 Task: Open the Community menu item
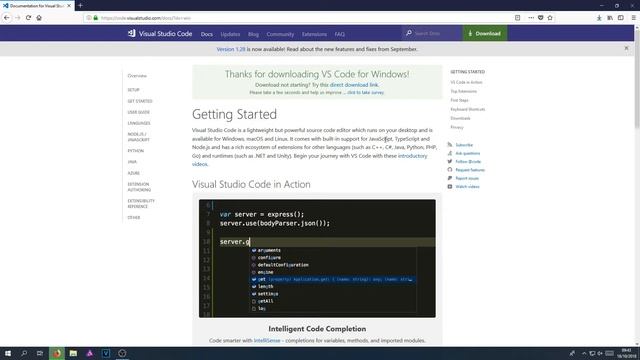280,34
